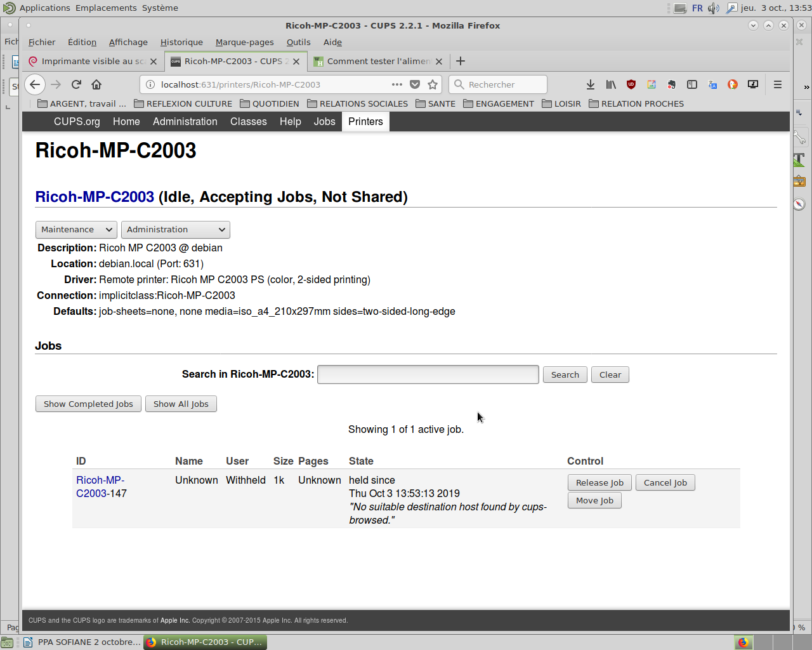The width and height of the screenshot is (812, 650).
Task: Click the Search jobs button
Action: [x=565, y=375]
